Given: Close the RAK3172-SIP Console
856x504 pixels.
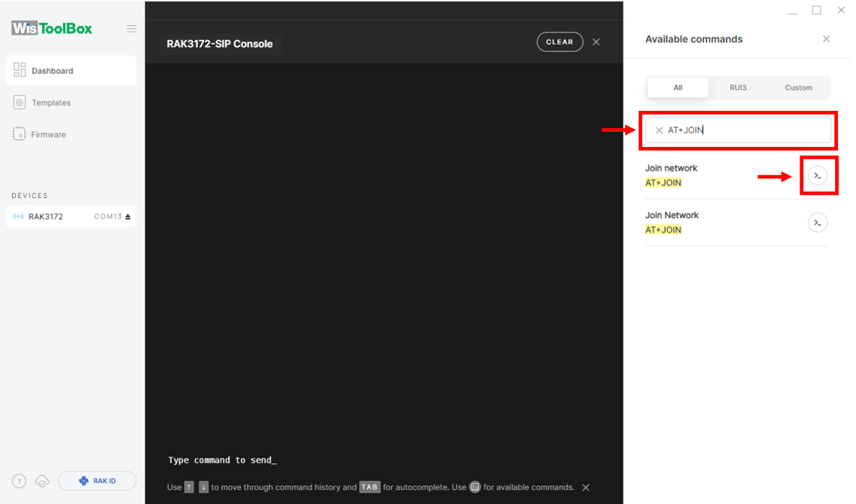Looking at the screenshot, I should tap(596, 42).
